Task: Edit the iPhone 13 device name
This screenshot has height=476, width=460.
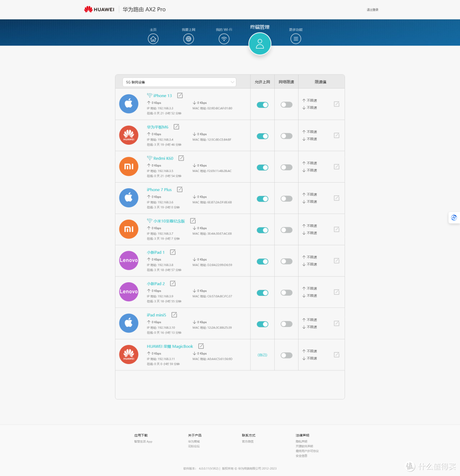Action: coord(180,95)
